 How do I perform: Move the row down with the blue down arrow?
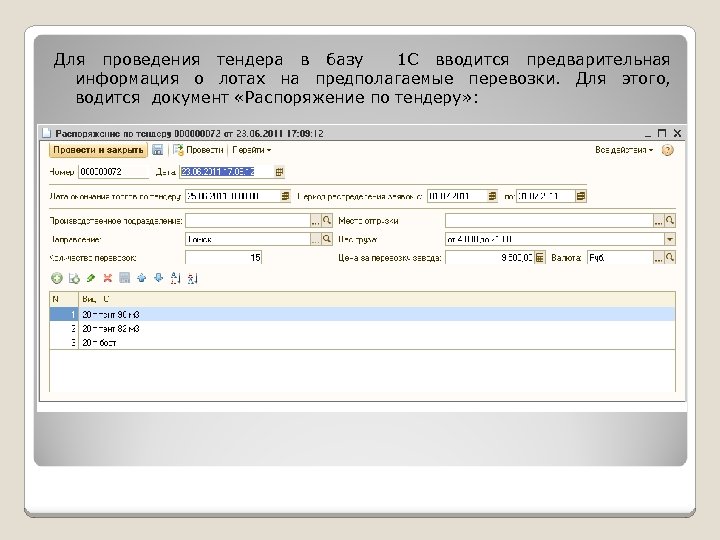tap(158, 278)
